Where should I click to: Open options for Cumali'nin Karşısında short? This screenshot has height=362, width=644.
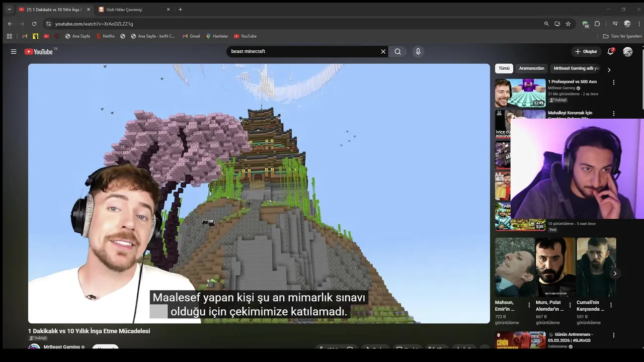click(x=611, y=305)
